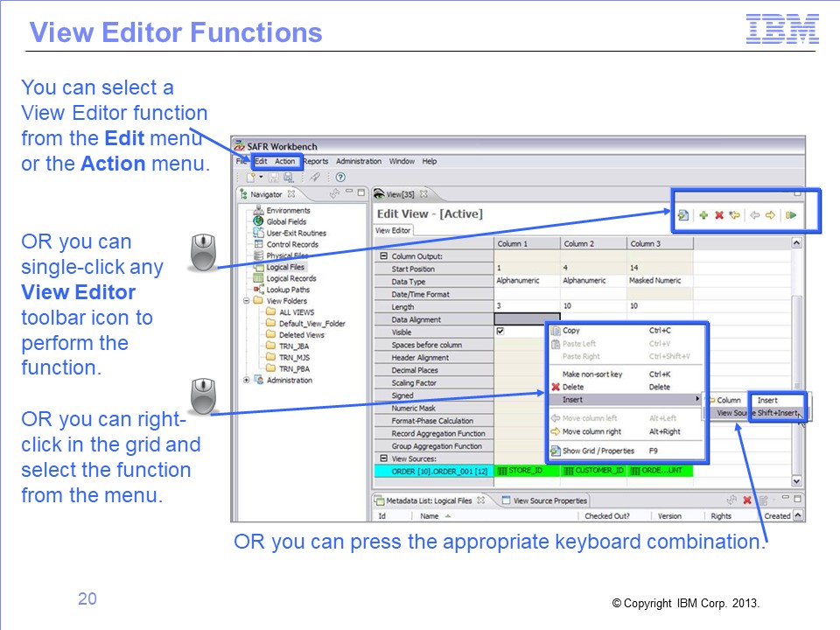The width and height of the screenshot is (840, 630).
Task: Click the Save All toolbar icon
Action: point(288,178)
